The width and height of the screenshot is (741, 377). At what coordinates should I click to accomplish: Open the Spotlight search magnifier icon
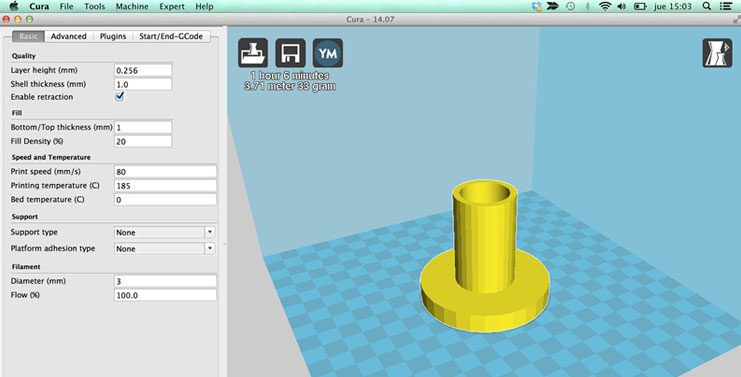point(707,6)
